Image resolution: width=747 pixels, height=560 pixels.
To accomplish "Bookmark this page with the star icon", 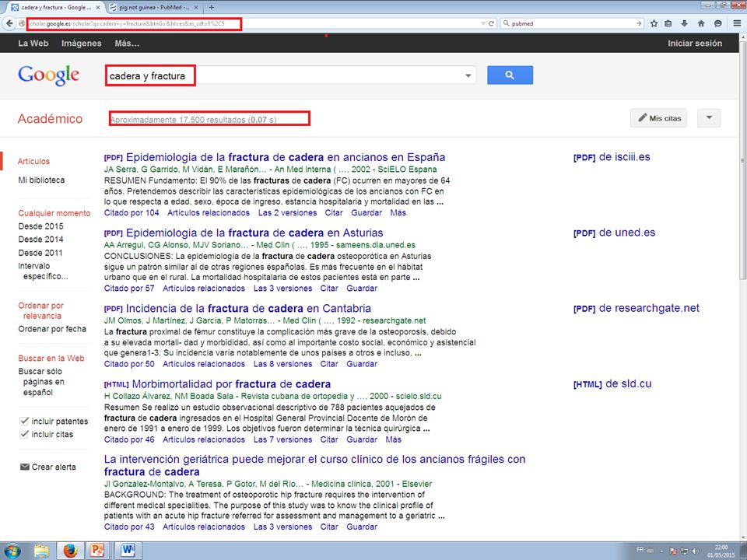I will pos(654,23).
